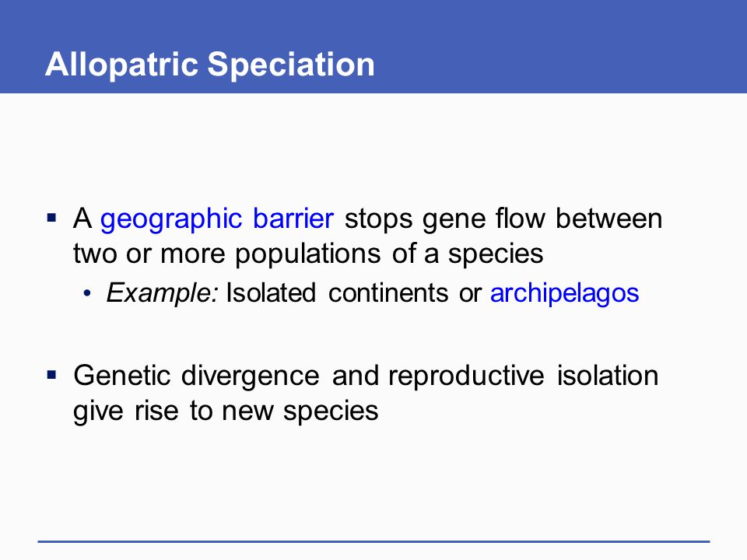Click the "geographic barrier" blue link
747x560 pixels.
coord(217,220)
